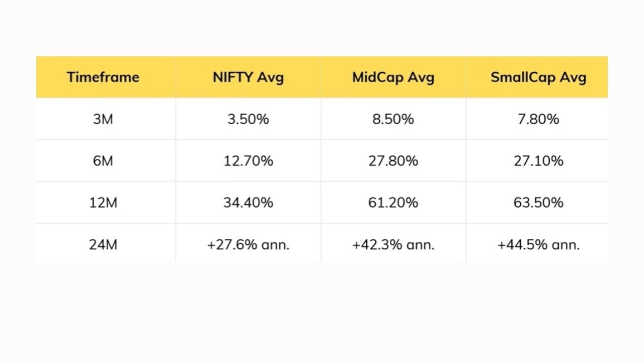Select the 27.10% SmallCap value
The width and height of the screenshot is (644, 362).
pyautogui.click(x=538, y=161)
